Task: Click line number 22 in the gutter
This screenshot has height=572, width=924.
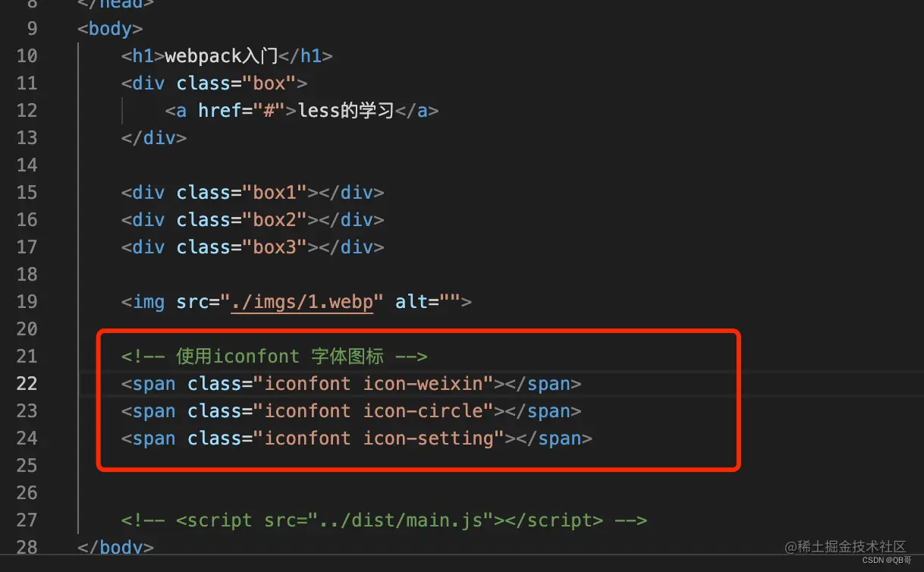Action: [x=27, y=384]
